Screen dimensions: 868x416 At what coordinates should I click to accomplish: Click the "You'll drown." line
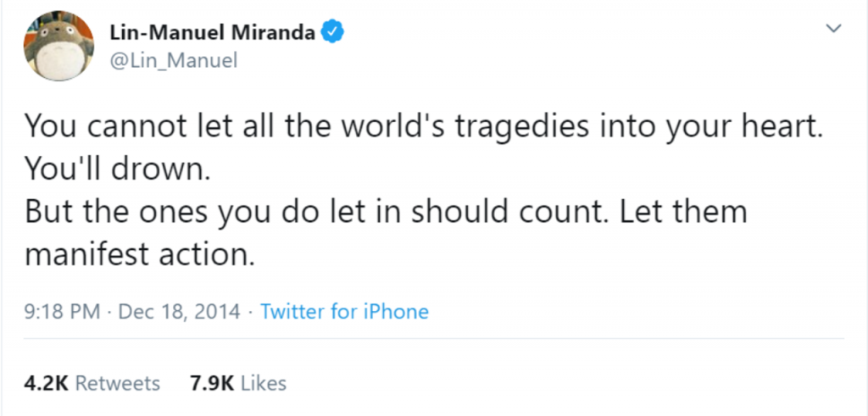[x=115, y=169]
